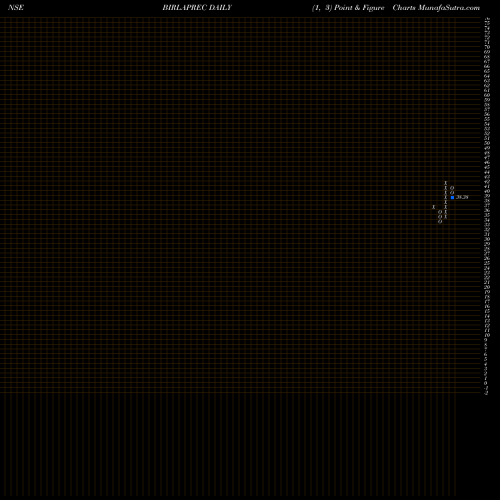Click the 'NSE' exchange label
Viewport: 500px width, 500px height.
(16, 8)
